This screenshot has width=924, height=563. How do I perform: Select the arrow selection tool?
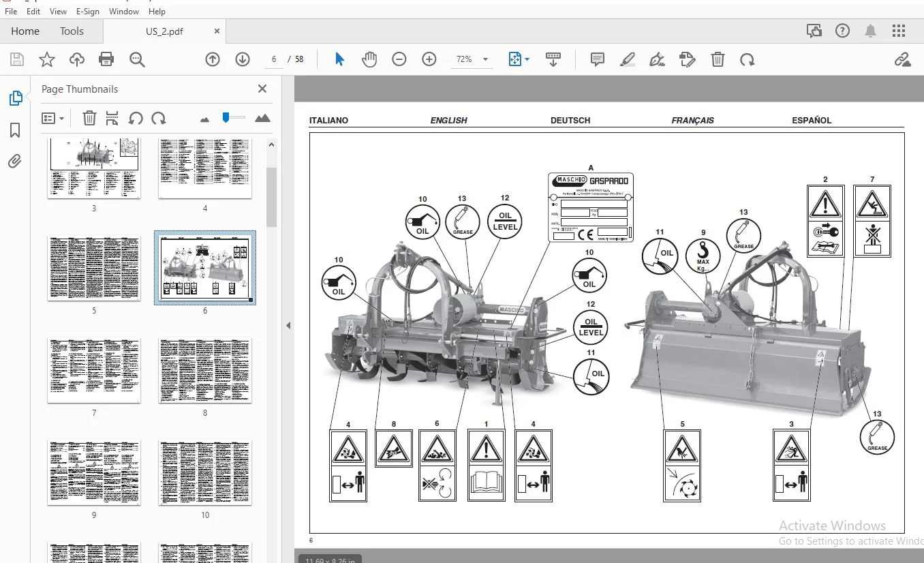[x=339, y=59]
